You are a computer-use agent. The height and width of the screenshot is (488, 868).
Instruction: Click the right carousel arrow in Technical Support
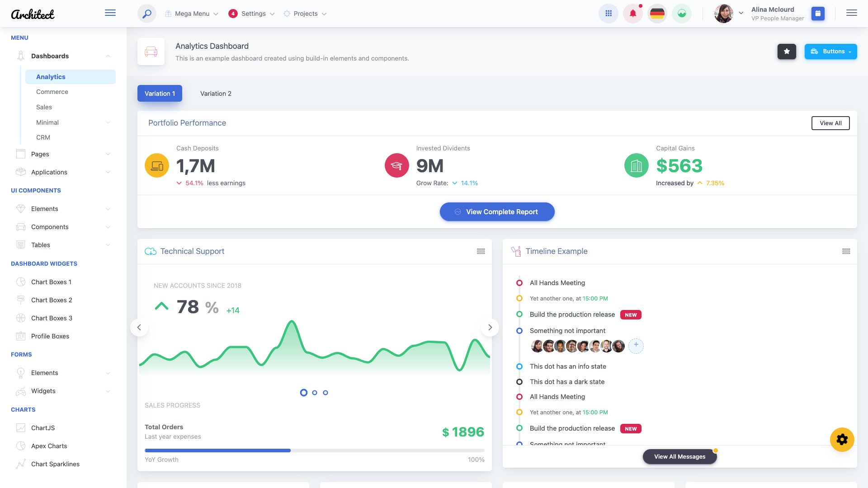(x=490, y=327)
